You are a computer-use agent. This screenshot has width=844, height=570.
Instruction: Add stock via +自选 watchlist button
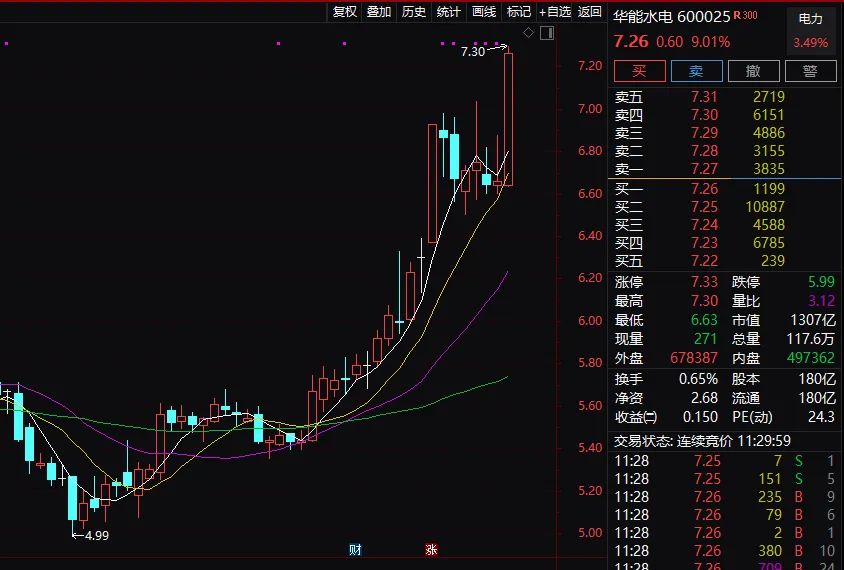(555, 12)
